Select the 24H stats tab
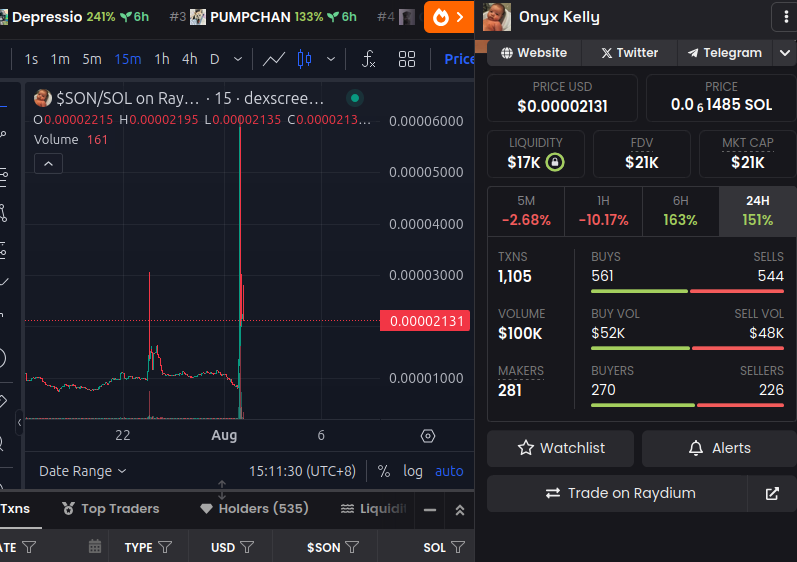 pyautogui.click(x=757, y=211)
